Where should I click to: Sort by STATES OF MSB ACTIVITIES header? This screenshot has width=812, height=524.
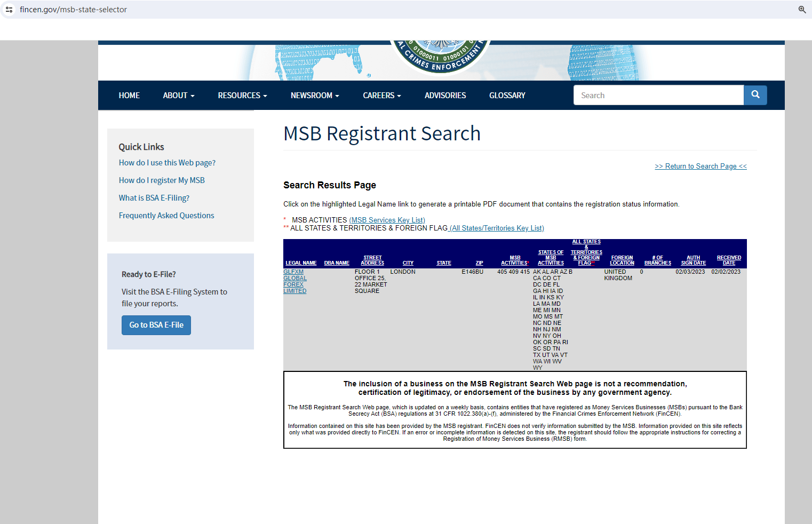pos(551,258)
